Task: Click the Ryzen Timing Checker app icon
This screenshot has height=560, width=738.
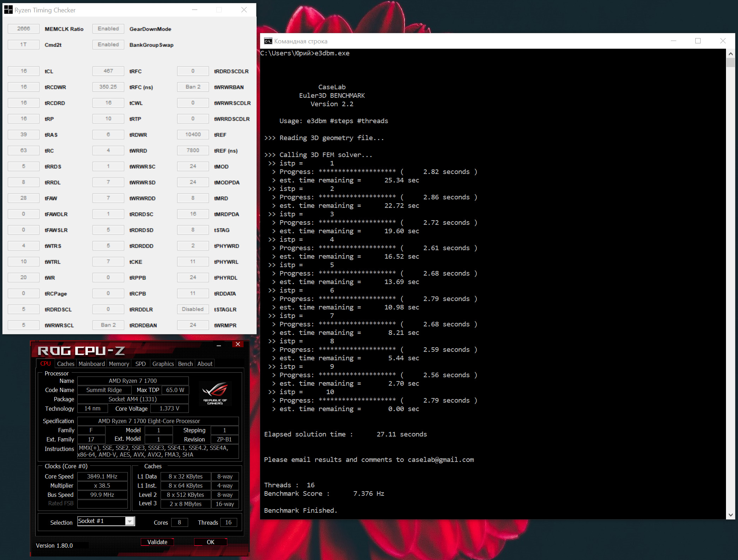Action: tap(8, 10)
